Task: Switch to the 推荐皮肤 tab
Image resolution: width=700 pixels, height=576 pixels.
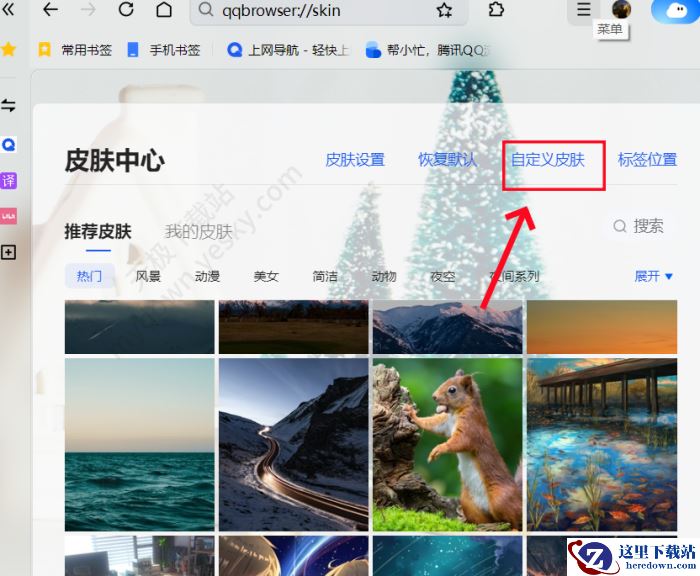Action: click(x=98, y=232)
